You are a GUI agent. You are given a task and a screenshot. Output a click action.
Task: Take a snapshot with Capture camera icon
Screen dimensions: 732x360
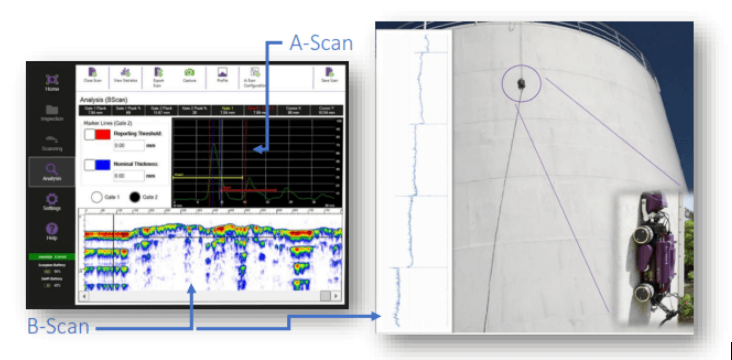(189, 72)
